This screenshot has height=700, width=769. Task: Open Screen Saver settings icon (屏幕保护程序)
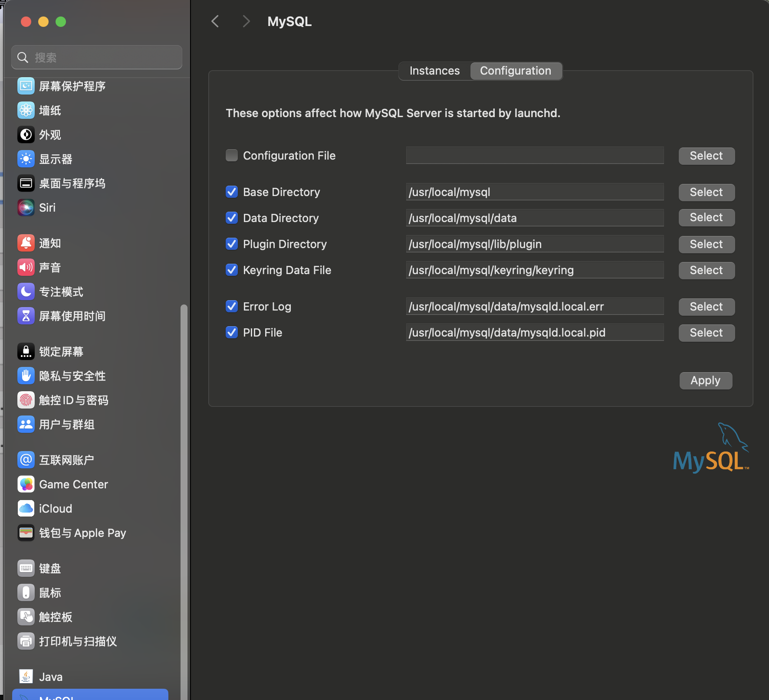point(26,86)
